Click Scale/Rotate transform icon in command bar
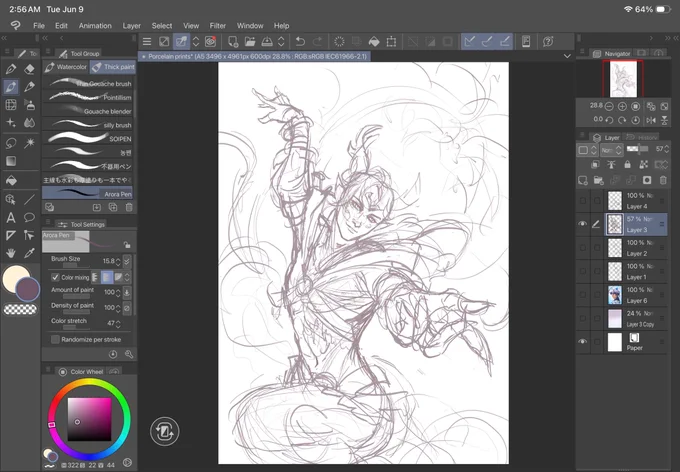This screenshot has width=680, height=472. (x=391, y=42)
